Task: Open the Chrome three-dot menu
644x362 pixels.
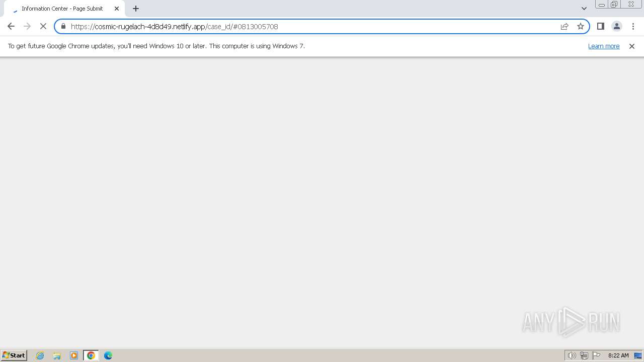Action: (x=633, y=26)
